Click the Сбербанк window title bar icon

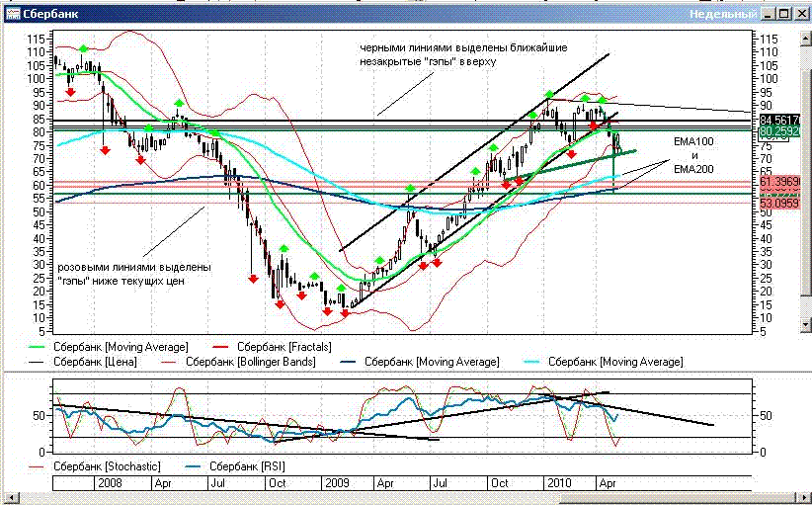tap(13, 14)
